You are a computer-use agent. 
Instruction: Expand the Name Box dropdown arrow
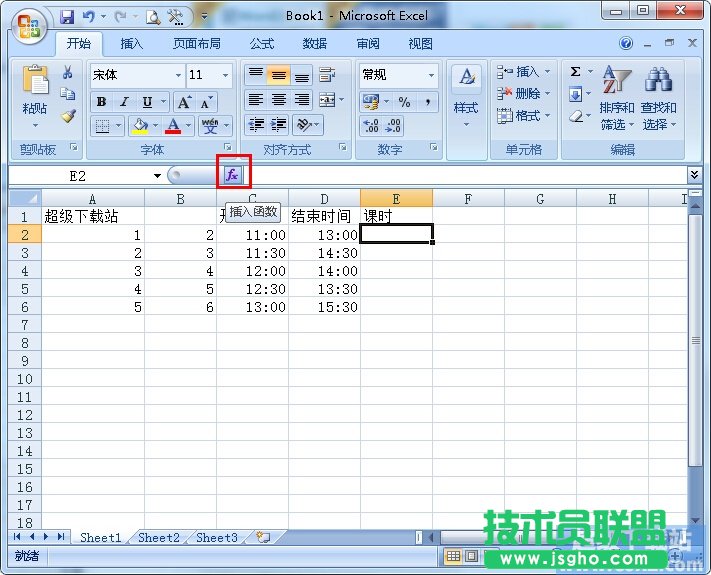coord(157,175)
